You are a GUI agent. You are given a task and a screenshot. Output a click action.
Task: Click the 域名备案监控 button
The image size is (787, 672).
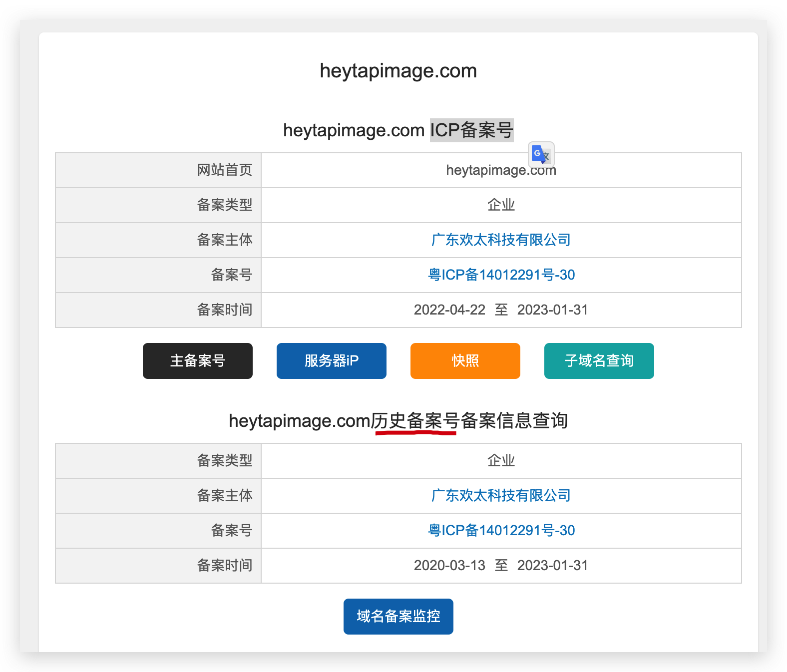click(398, 617)
